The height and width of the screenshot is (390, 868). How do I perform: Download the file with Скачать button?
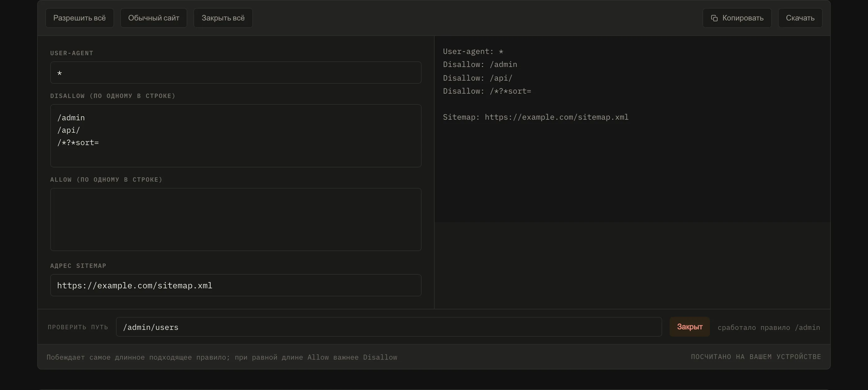click(x=800, y=18)
